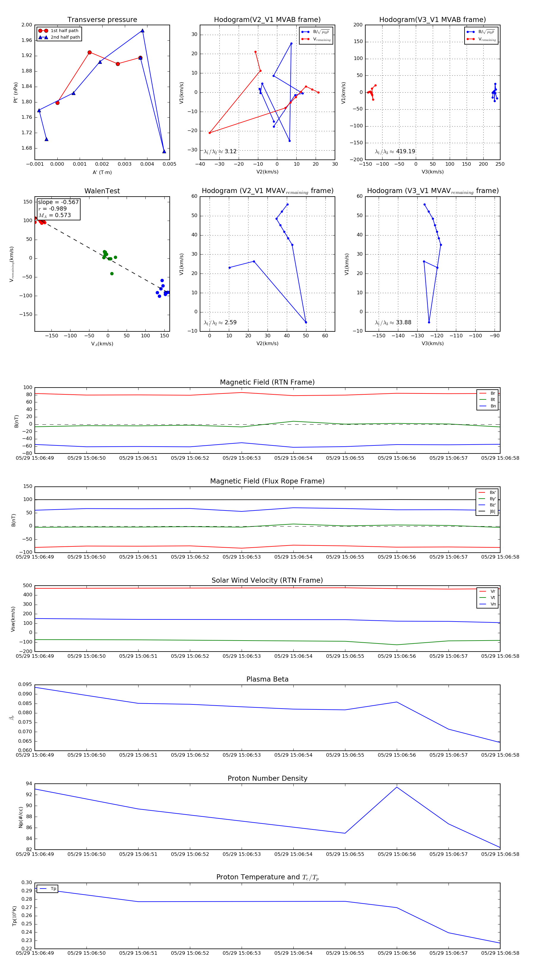Click the "B(nT)" label of the RTN Frame plot

point(16,421)
